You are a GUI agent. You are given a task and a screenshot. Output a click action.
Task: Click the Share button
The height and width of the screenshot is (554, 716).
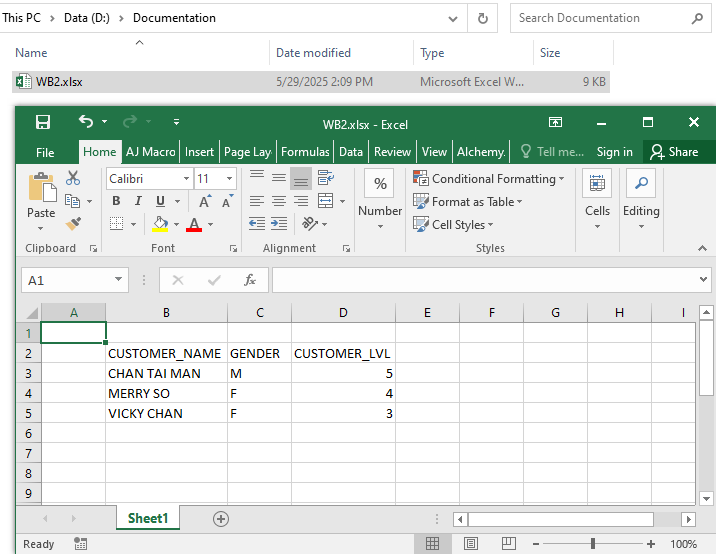(675, 152)
